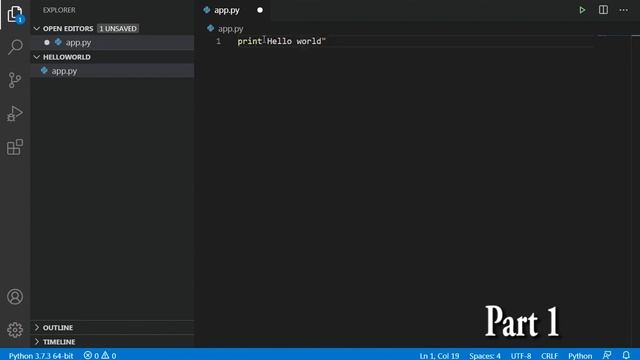Open the Accounts menu
The image size is (640, 360).
pos(15,297)
